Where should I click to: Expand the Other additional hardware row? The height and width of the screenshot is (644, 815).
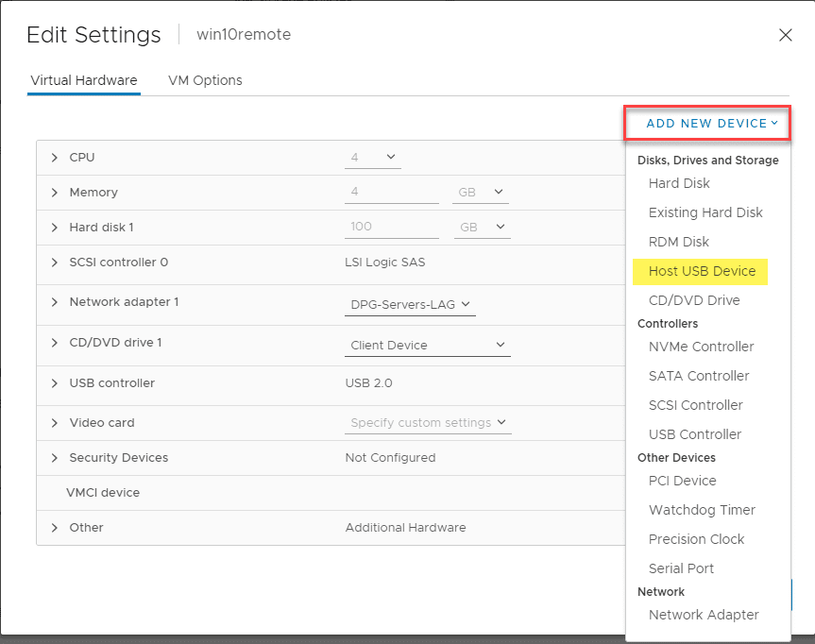[55, 528]
